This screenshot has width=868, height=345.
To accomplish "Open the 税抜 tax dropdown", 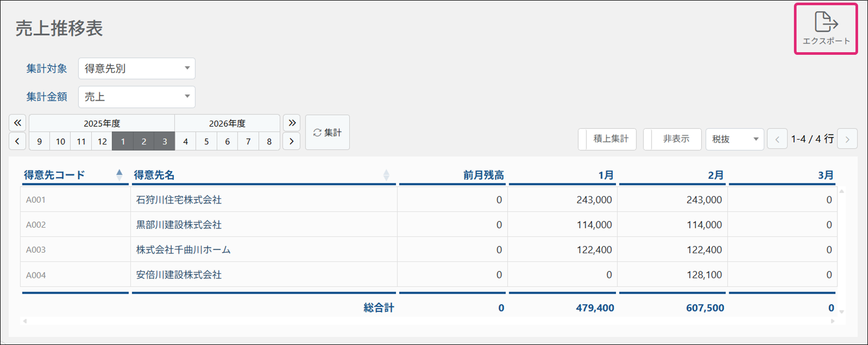I will point(734,139).
